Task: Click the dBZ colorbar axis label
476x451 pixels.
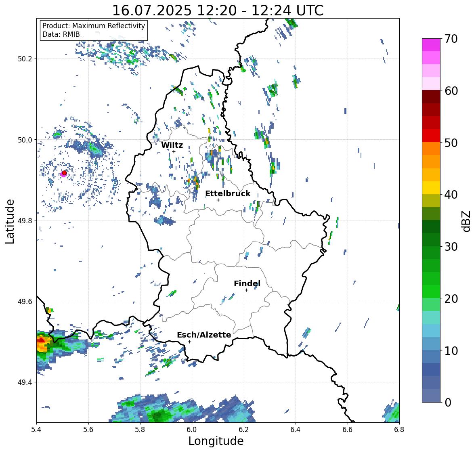Action: coord(467,220)
